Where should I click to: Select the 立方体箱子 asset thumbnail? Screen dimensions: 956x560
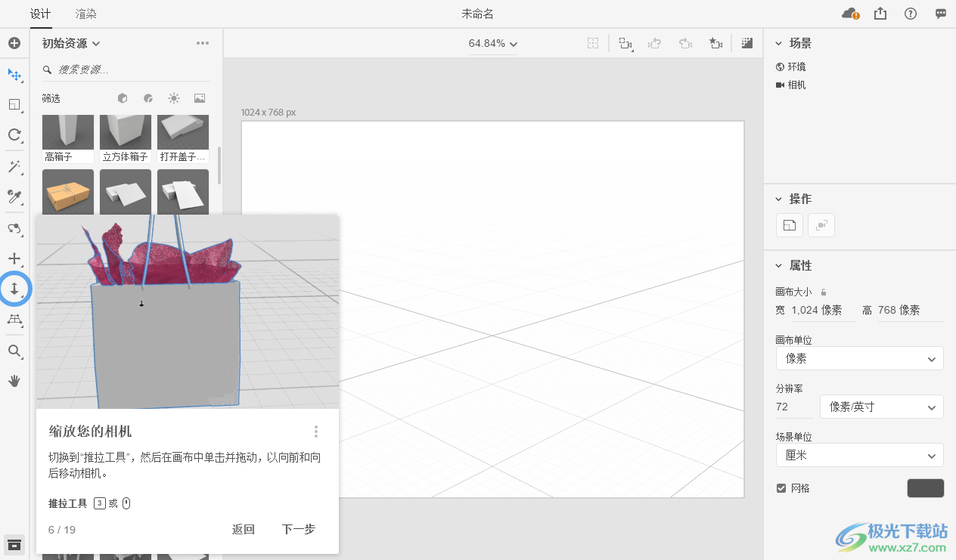point(126,139)
